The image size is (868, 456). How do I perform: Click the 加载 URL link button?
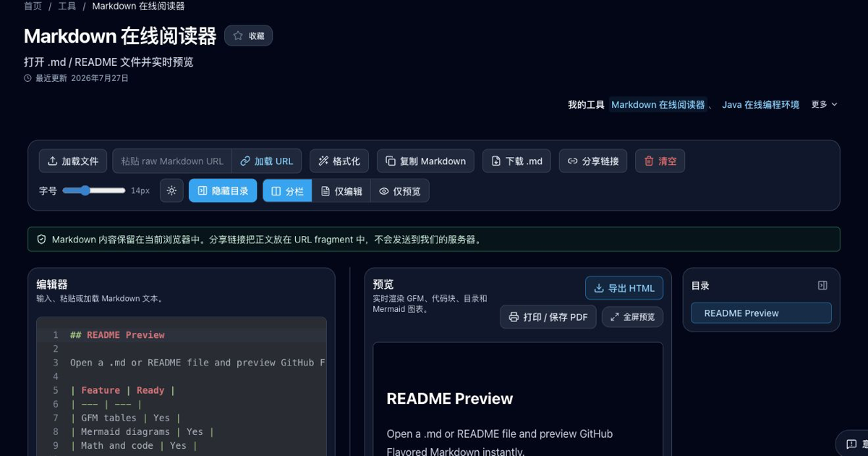(x=267, y=161)
